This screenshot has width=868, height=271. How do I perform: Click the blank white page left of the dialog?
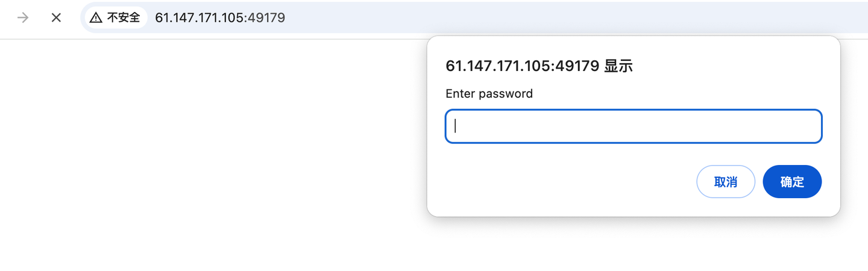[211, 151]
